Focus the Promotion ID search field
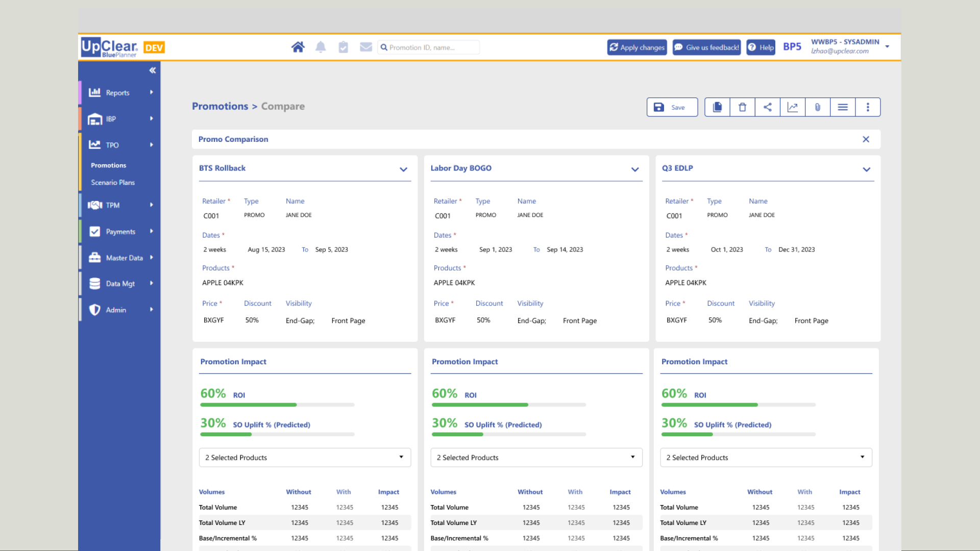Screen dimensions: 980x551 (x=429, y=47)
